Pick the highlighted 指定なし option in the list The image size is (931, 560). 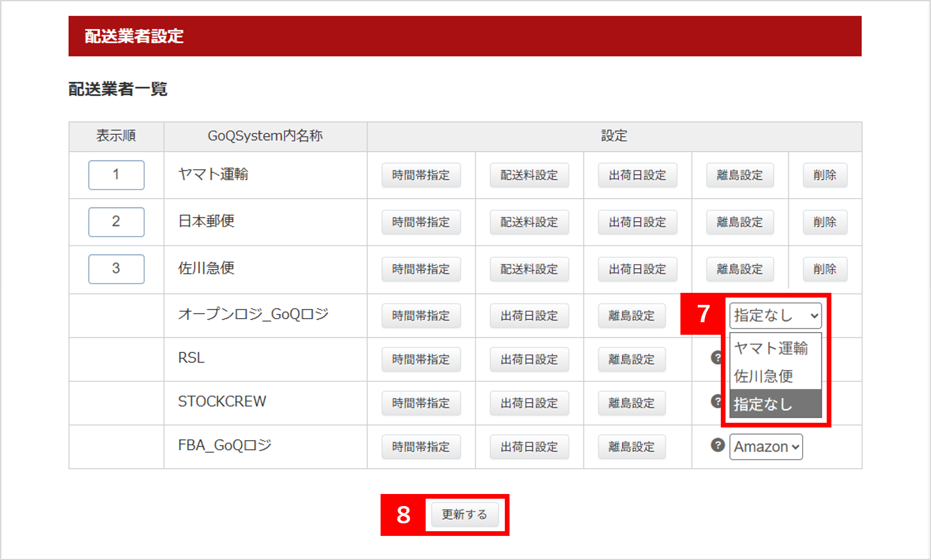(775, 404)
